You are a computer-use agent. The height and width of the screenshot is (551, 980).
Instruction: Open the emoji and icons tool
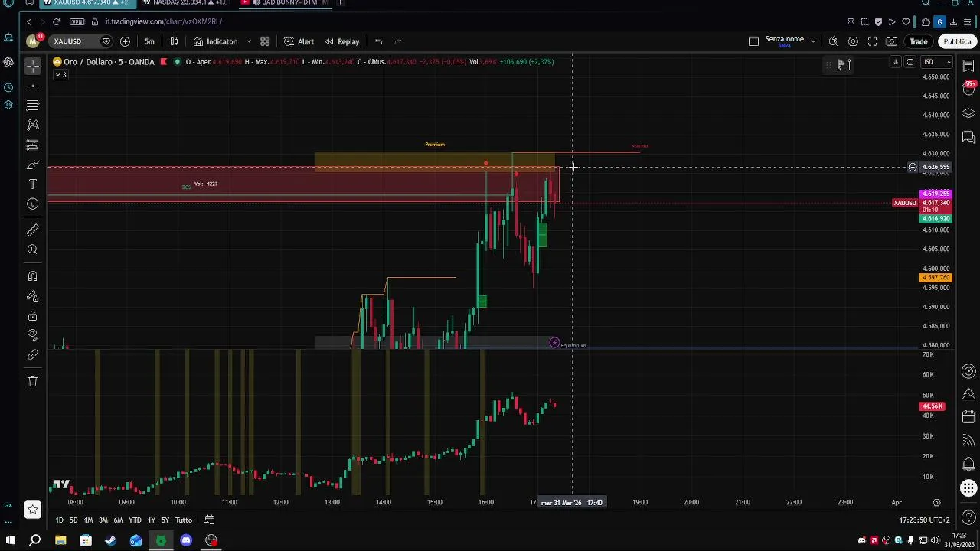pos(32,204)
